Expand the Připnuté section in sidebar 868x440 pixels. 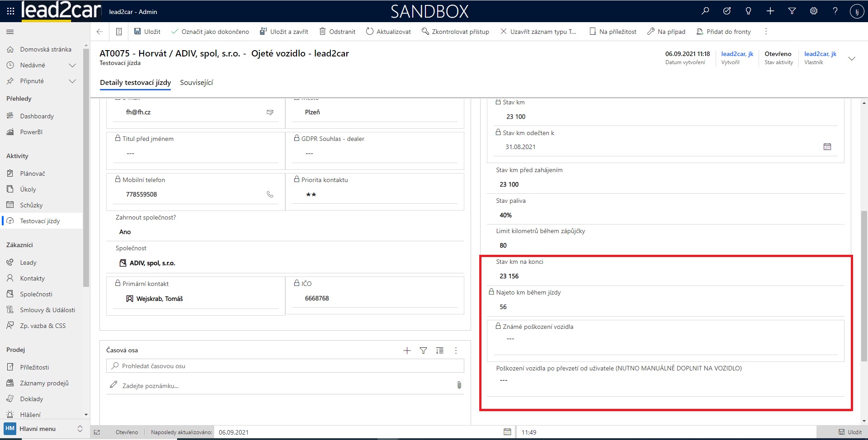tap(72, 81)
